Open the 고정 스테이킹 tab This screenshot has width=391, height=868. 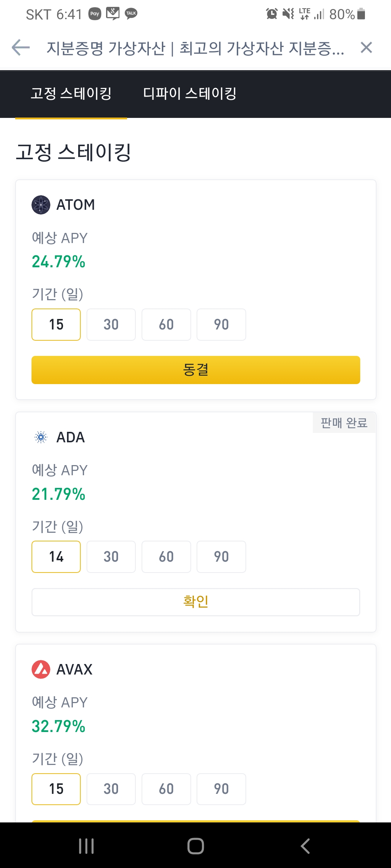tap(71, 94)
